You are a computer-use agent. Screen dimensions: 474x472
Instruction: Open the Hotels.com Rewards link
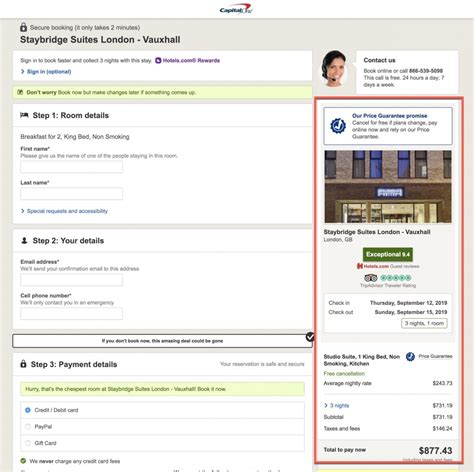pos(191,60)
